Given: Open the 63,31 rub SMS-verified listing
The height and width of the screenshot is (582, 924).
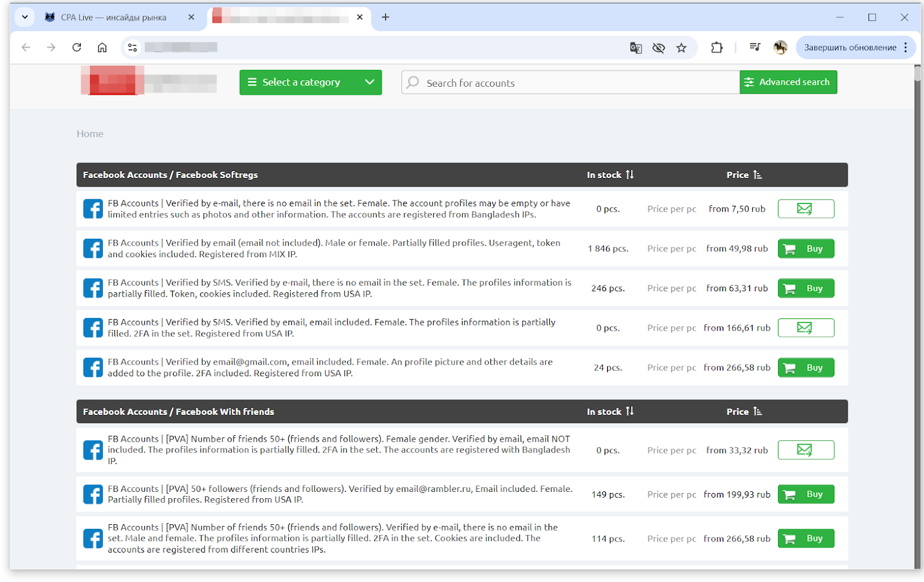Looking at the screenshot, I should pos(340,288).
